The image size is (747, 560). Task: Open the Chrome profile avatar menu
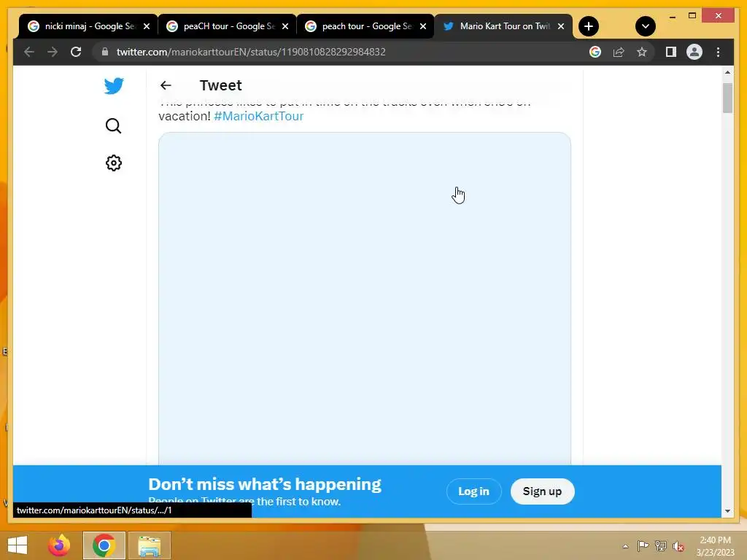(x=694, y=52)
